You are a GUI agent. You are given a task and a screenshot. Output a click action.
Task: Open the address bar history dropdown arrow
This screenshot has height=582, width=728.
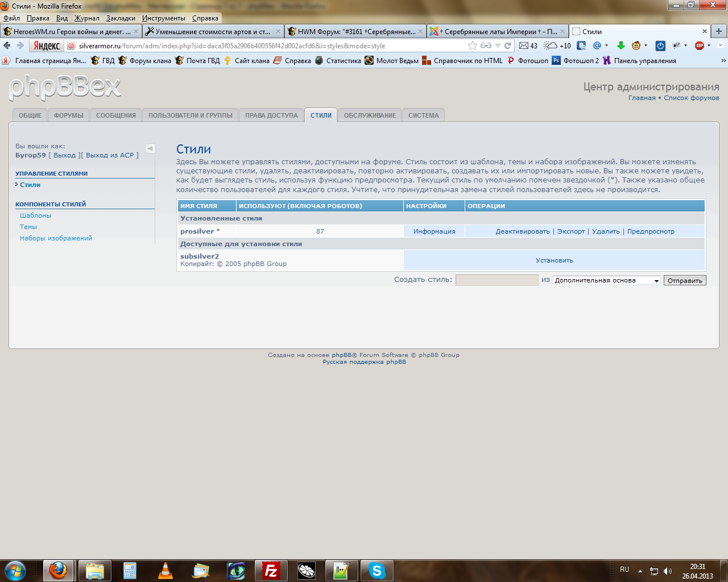tap(498, 45)
